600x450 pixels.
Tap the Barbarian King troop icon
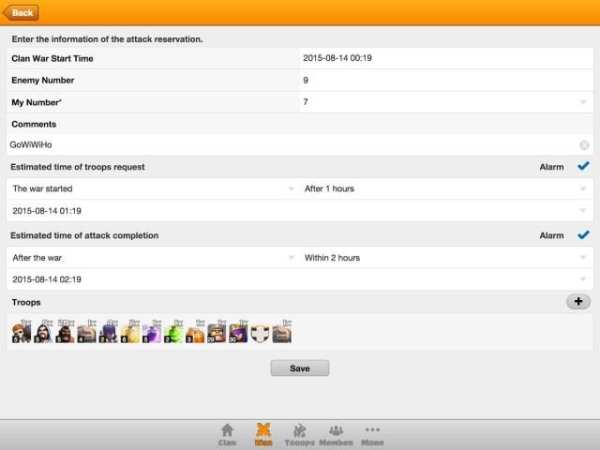click(21, 332)
